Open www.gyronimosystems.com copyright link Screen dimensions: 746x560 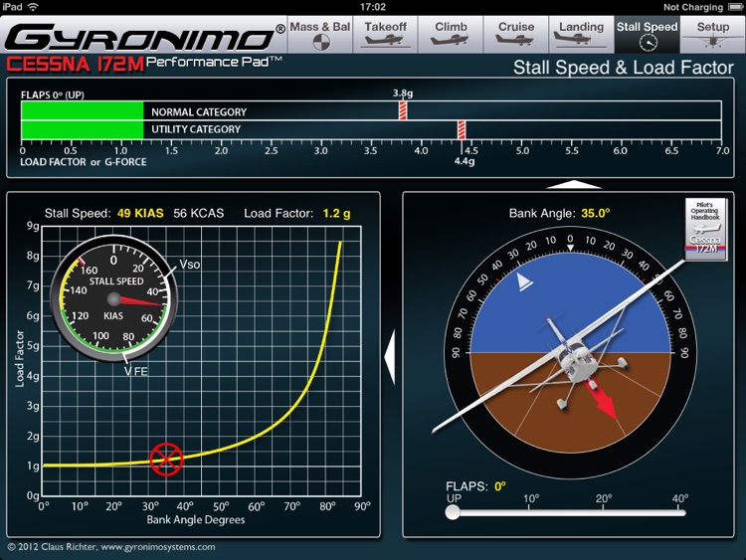(x=158, y=547)
